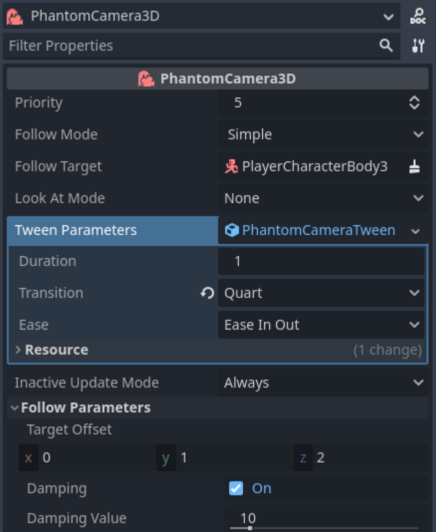
Task: Click the Tween Parameters property label
Action: click(76, 230)
